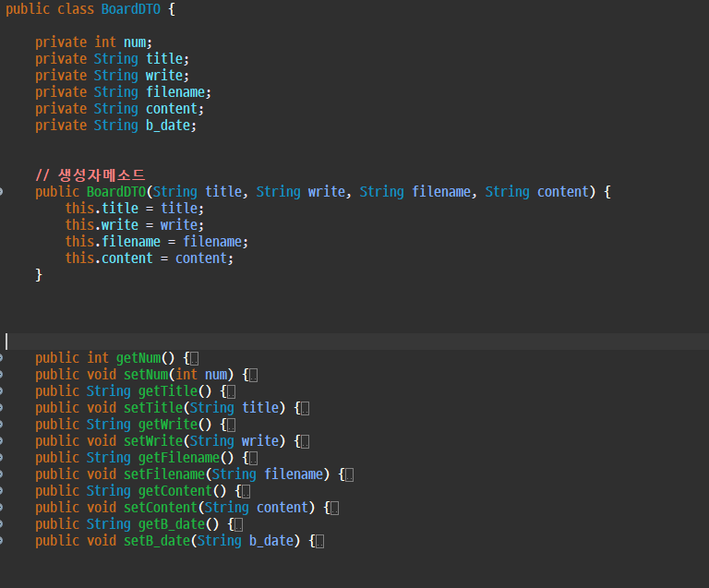Click 'this' in the 'this.content = content;' line
709x588 pixels.
pos(79,258)
